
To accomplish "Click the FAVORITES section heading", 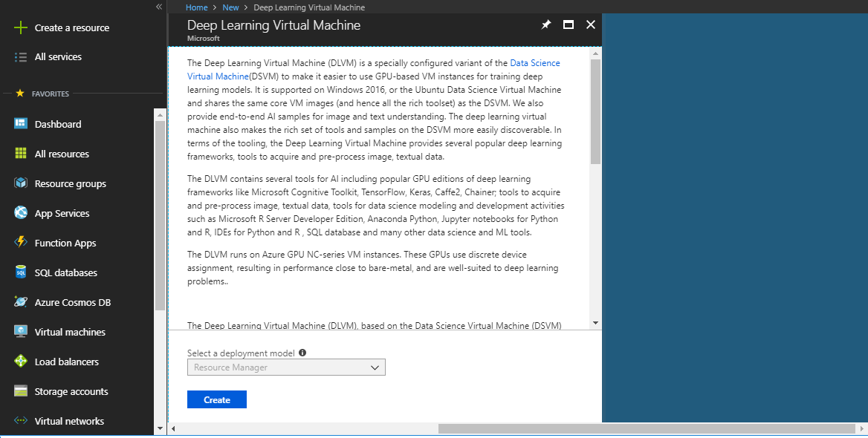I will (x=51, y=94).
